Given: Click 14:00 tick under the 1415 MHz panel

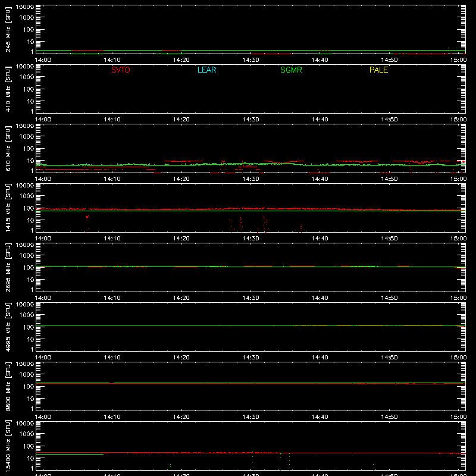Looking at the screenshot, I should tap(43, 239).
